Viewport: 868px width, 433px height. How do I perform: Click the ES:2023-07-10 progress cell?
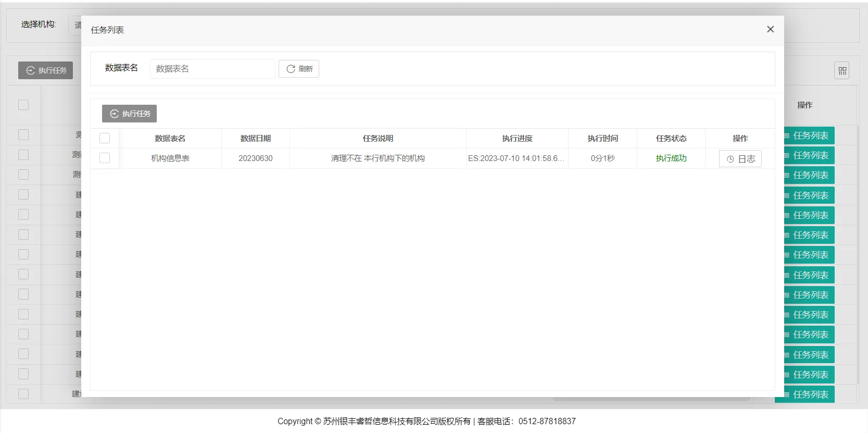(x=516, y=158)
